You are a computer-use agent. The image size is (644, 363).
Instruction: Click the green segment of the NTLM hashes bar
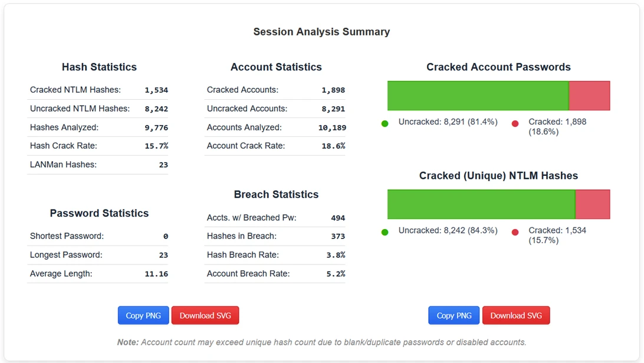(x=481, y=204)
